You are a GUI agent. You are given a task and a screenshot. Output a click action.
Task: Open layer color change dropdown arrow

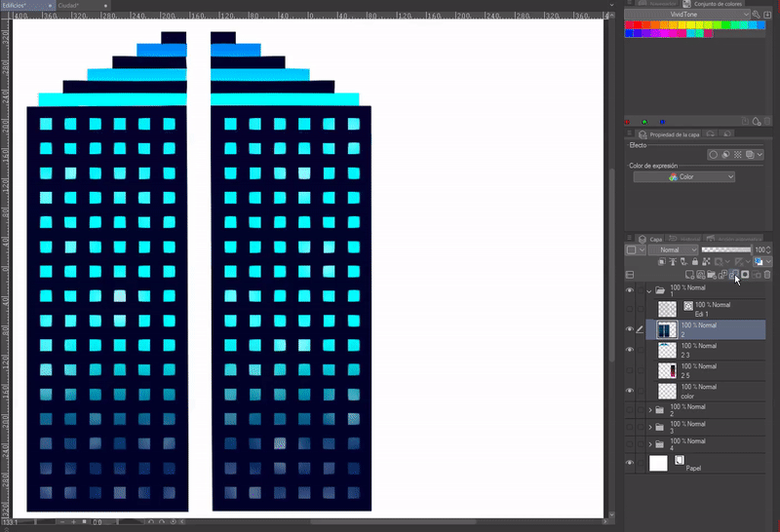[768, 261]
